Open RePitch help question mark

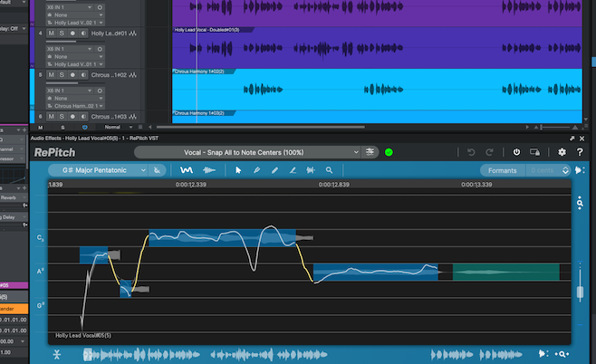coord(580,152)
